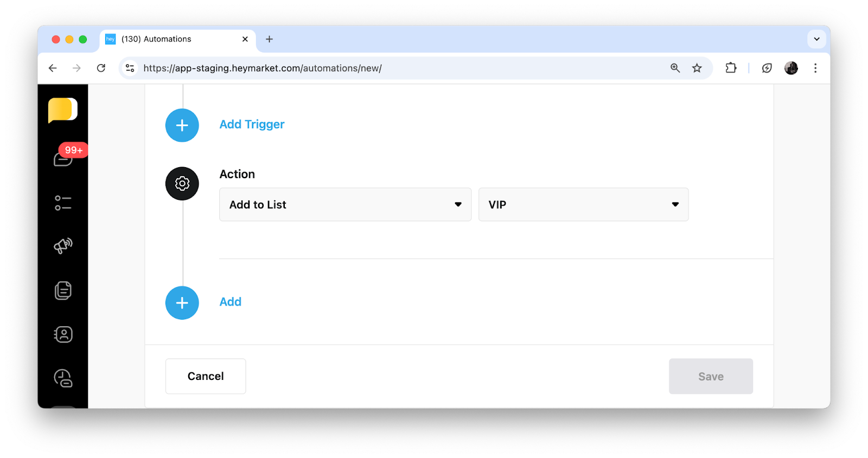868x458 pixels.
Task: Open the templates document icon
Action: pyautogui.click(x=63, y=290)
